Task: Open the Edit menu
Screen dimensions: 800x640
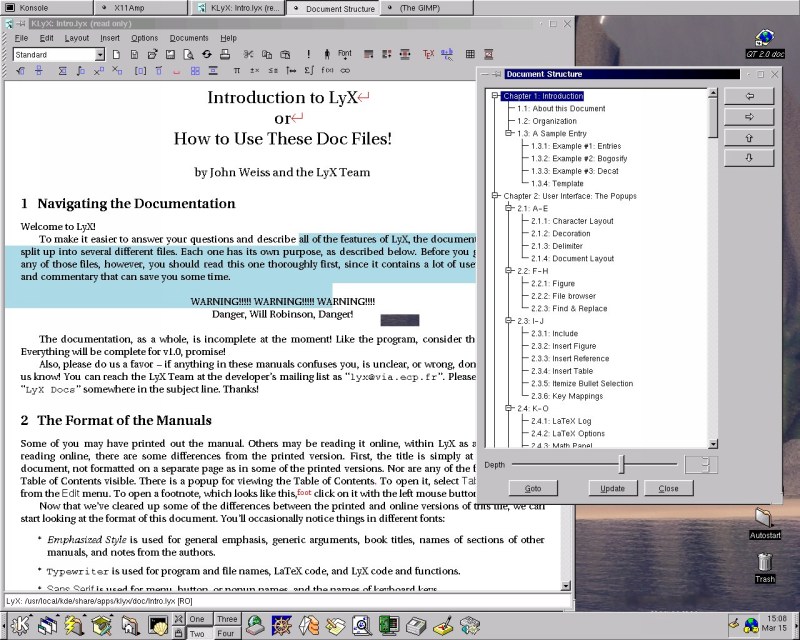Action: [46, 38]
